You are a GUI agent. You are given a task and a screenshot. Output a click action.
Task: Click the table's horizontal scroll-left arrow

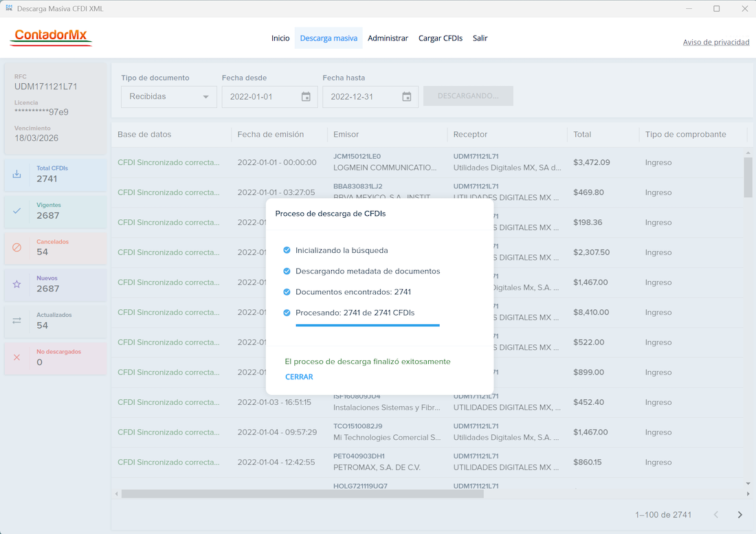click(116, 494)
